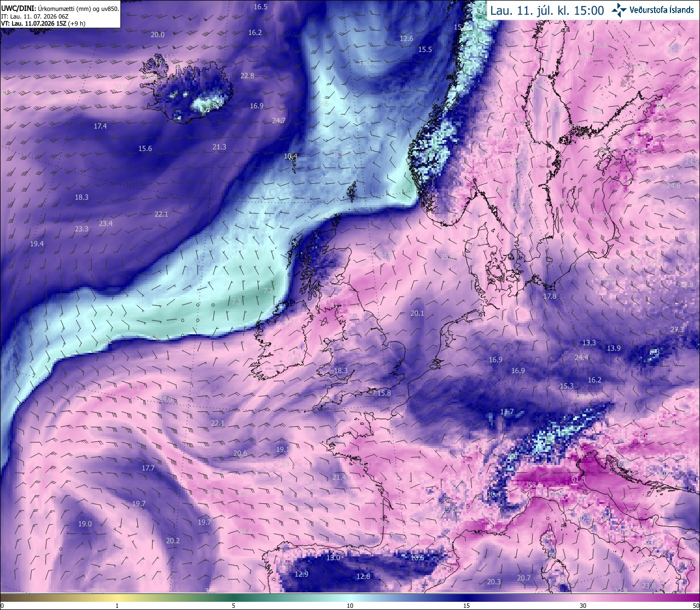
Task: Click the Veðurstofa Íslands logo icon
Action: pos(619,10)
